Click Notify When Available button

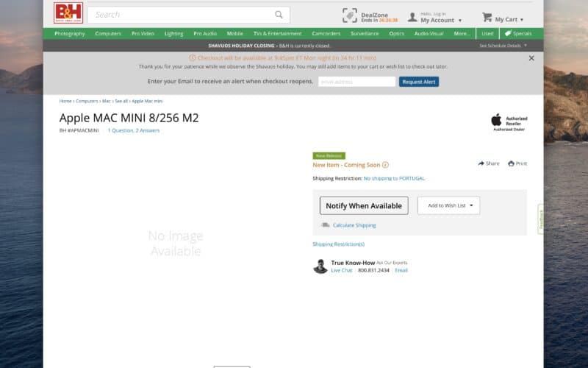(x=364, y=206)
